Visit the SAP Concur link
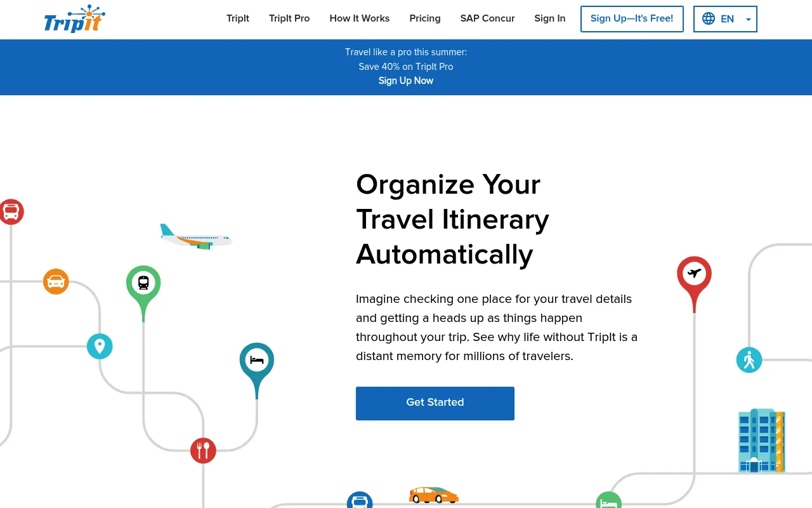Viewport: 812px width, 508px height. coord(487,18)
